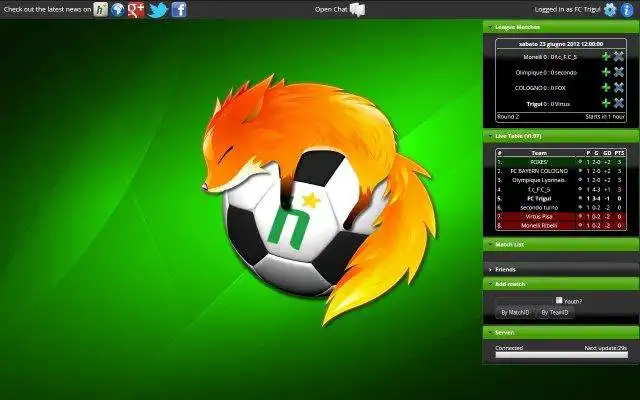Open the settings gear icon
Screen dimensions: 640x400
tap(610, 9)
